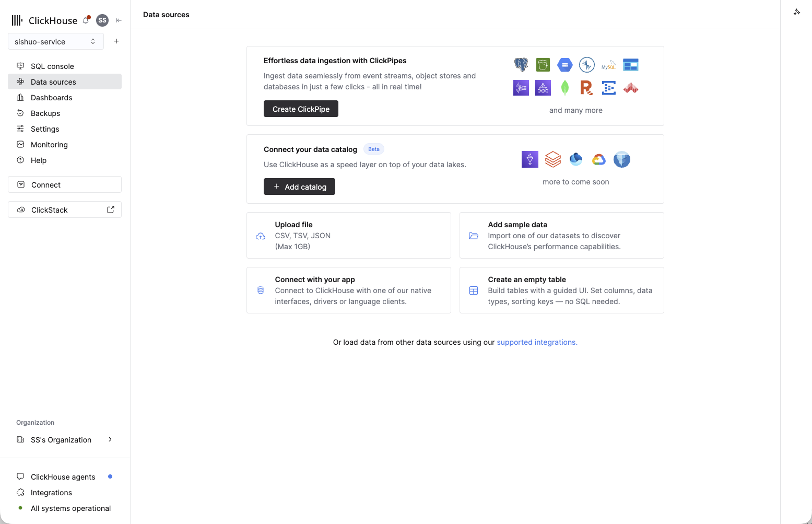
Task: Click the Beta badge
Action: 374,149
